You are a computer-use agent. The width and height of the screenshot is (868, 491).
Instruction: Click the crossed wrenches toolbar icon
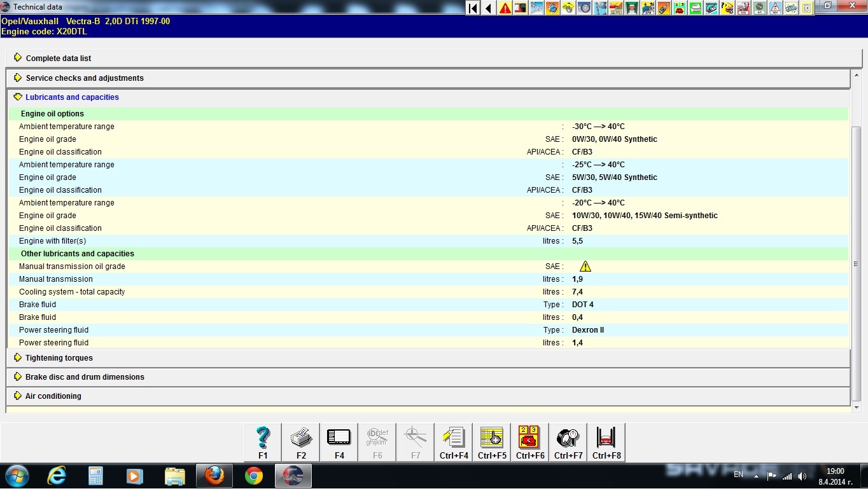click(536, 8)
